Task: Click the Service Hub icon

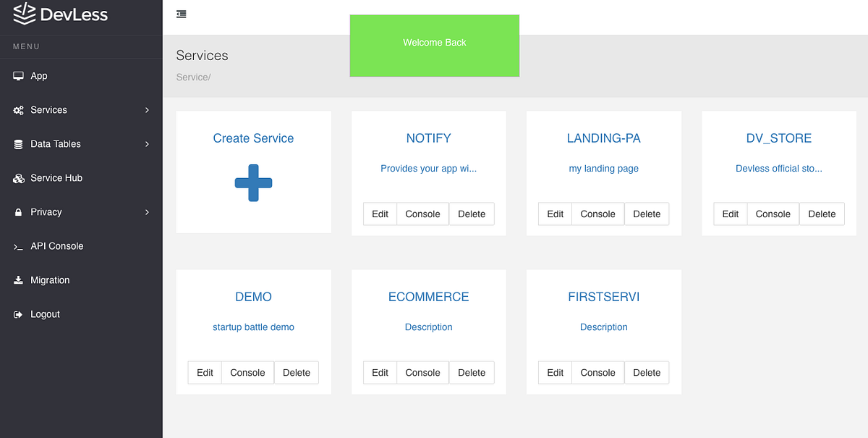Action: click(18, 177)
